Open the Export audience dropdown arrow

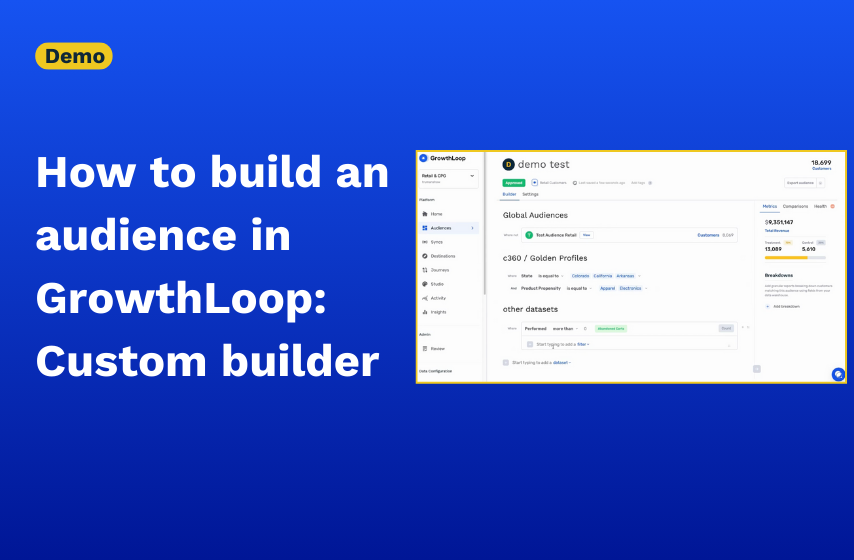(x=820, y=183)
